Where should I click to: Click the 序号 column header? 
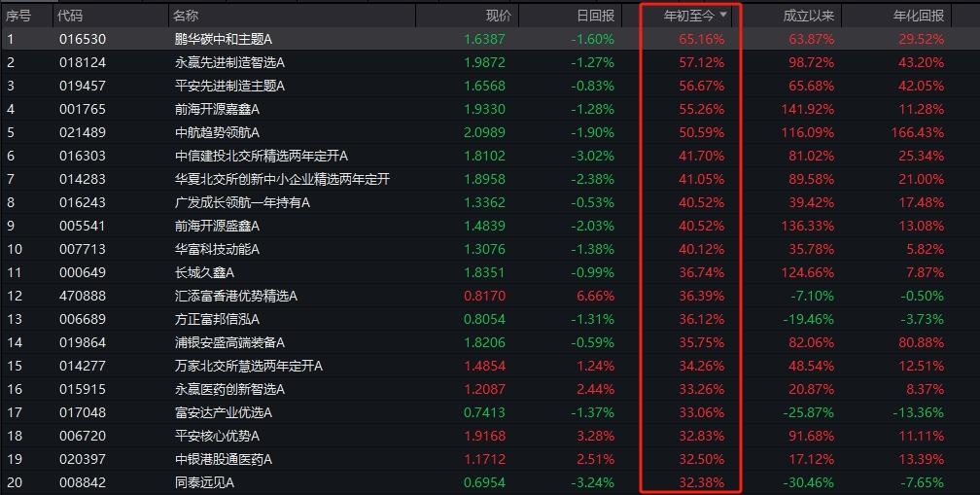click(18, 16)
